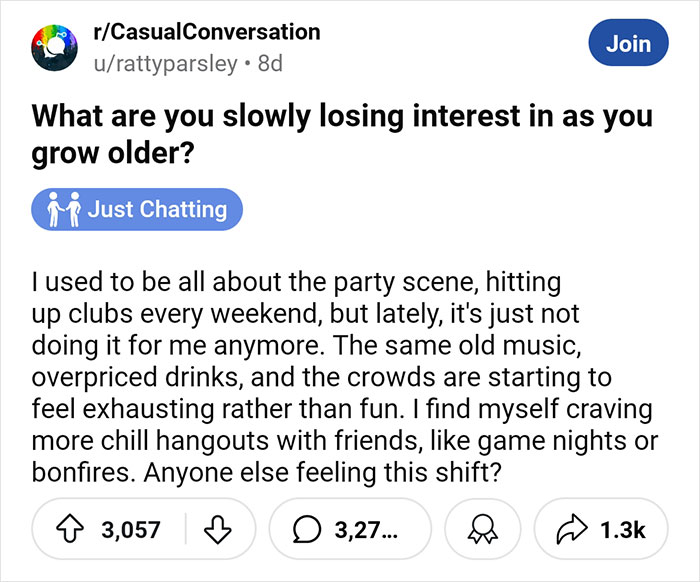Viewport: 700px width, 582px height.
Task: Click the CasualConversation subreddit avatar
Action: [53, 48]
